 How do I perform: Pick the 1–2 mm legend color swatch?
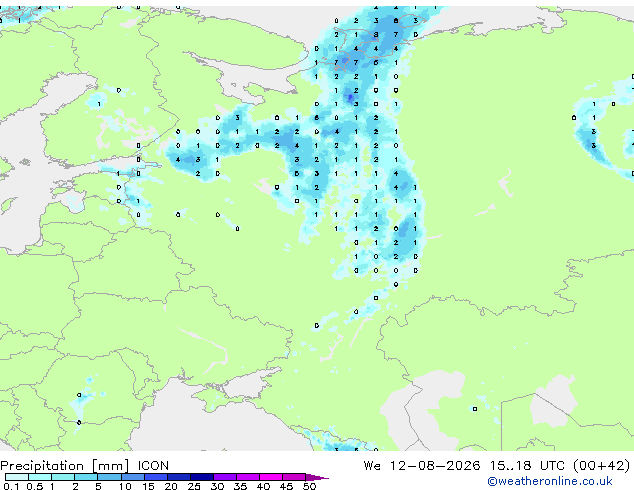tap(63, 477)
